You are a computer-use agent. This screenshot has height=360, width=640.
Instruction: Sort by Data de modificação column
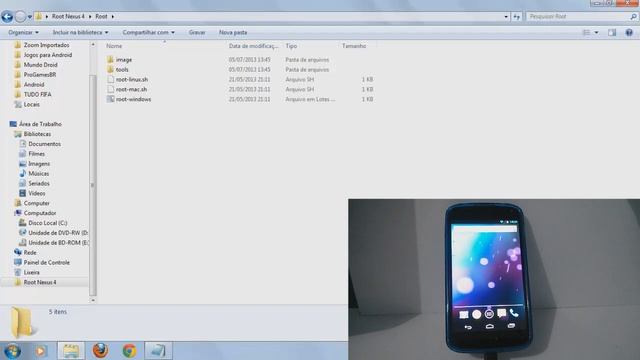point(253,46)
